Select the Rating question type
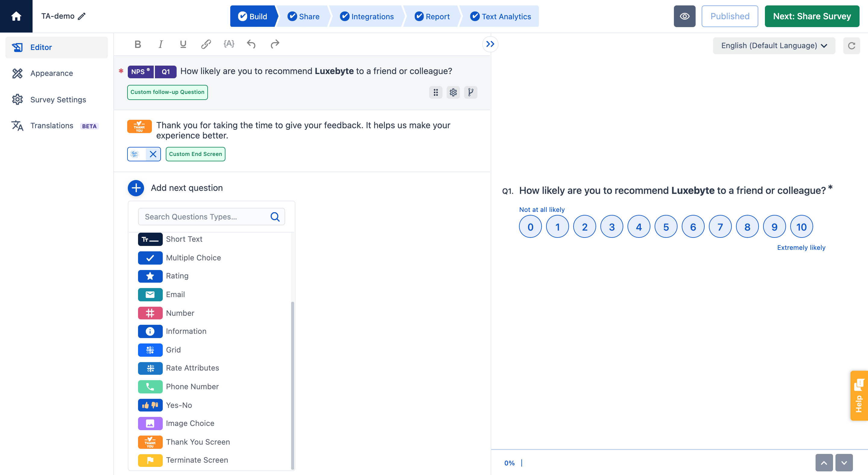The image size is (868, 475). (x=177, y=276)
